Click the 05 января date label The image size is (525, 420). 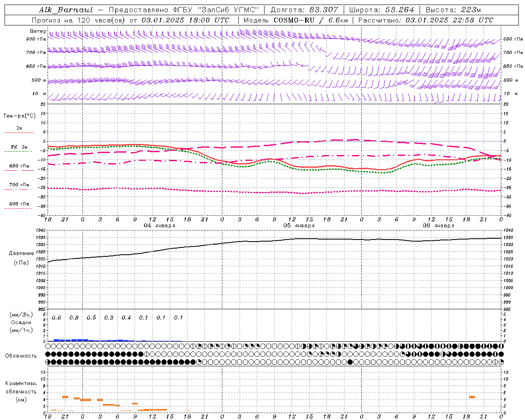[x=299, y=226]
